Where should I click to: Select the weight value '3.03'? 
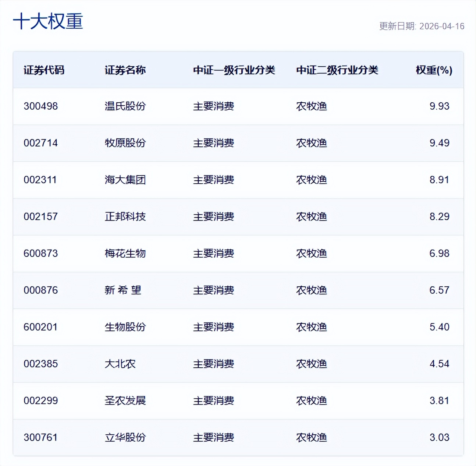[x=439, y=437]
